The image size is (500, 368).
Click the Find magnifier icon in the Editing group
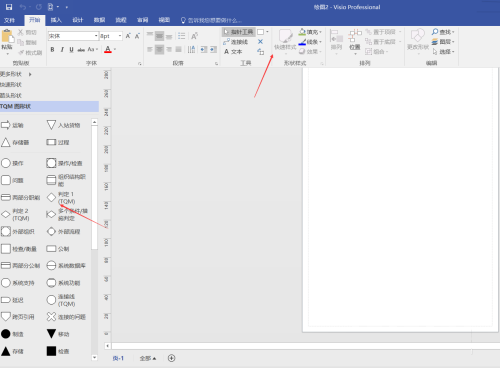click(x=435, y=32)
